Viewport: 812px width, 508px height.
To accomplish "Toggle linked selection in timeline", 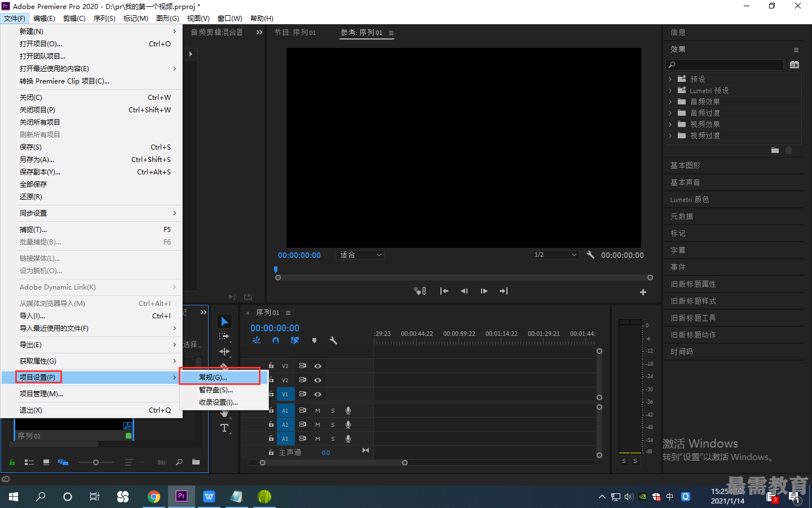I will click(294, 340).
